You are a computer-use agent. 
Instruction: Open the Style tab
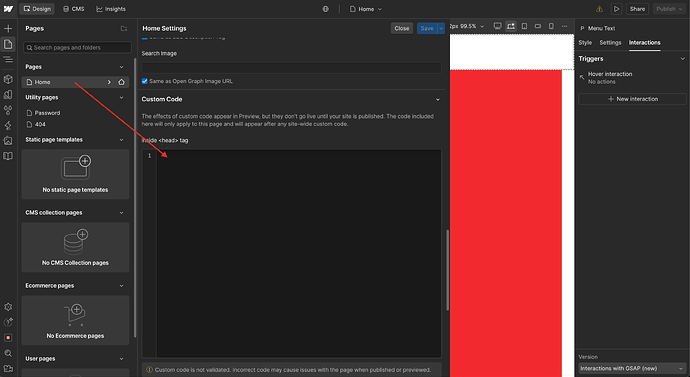click(585, 43)
